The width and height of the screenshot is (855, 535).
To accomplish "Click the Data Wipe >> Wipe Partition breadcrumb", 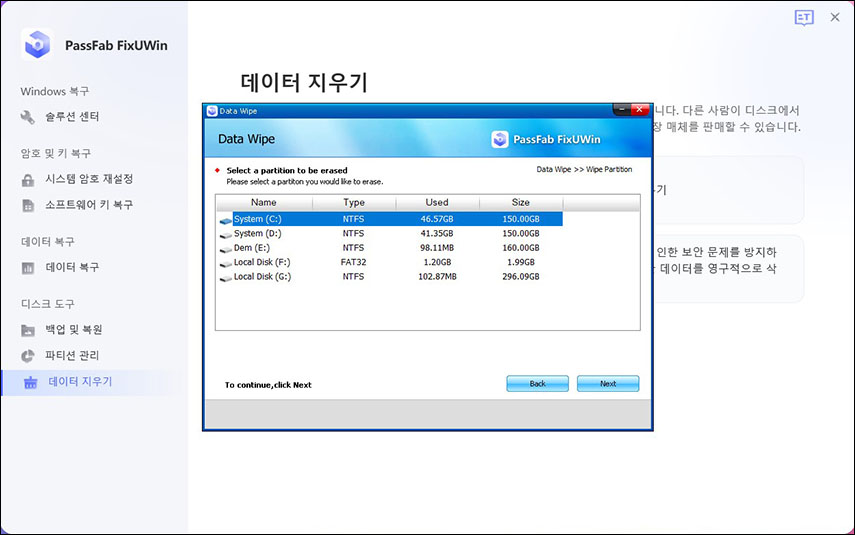I will (584, 170).
